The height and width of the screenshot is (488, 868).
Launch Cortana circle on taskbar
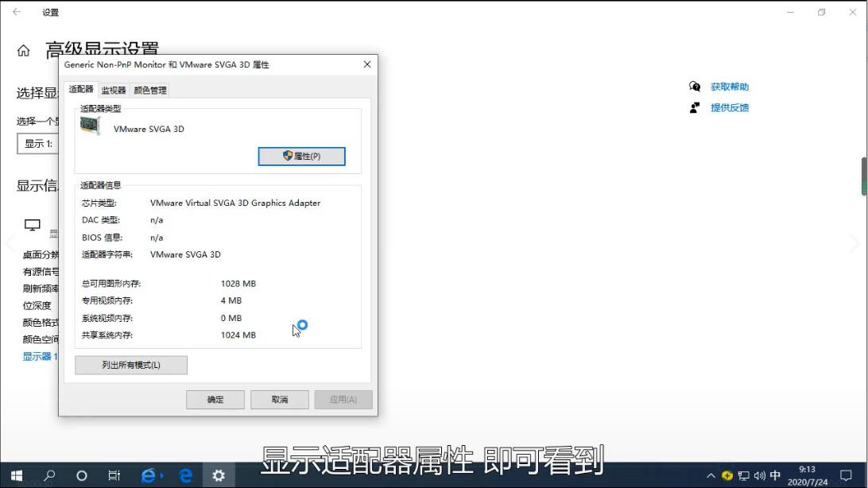(x=81, y=475)
